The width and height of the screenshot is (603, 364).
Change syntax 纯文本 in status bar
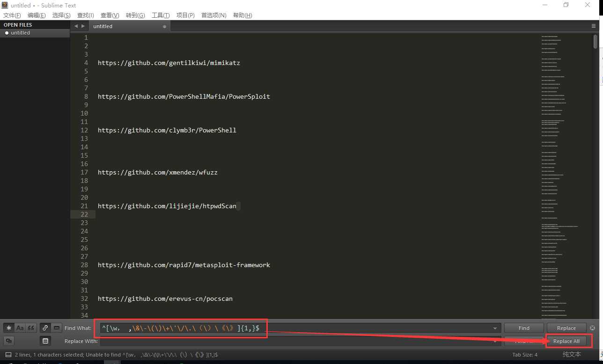(x=572, y=355)
